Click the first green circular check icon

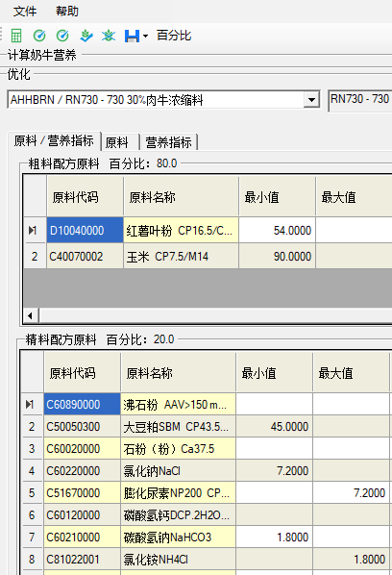(39, 36)
